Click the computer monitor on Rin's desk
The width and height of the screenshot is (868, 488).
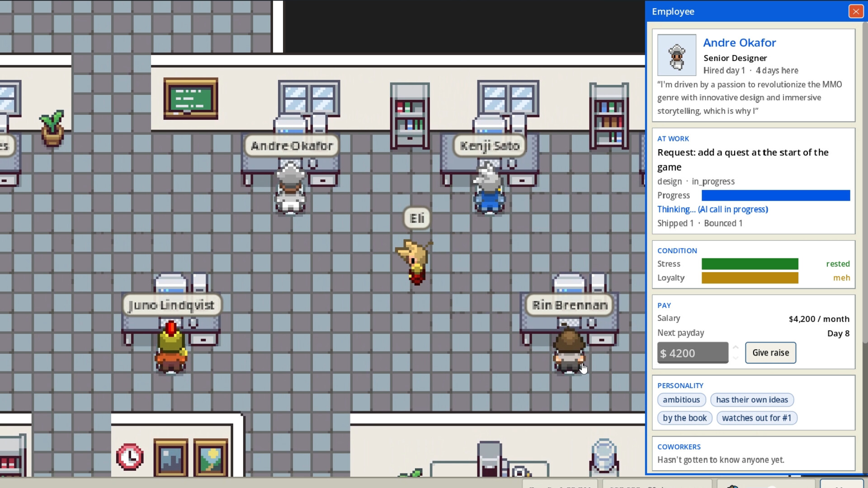coord(569,284)
